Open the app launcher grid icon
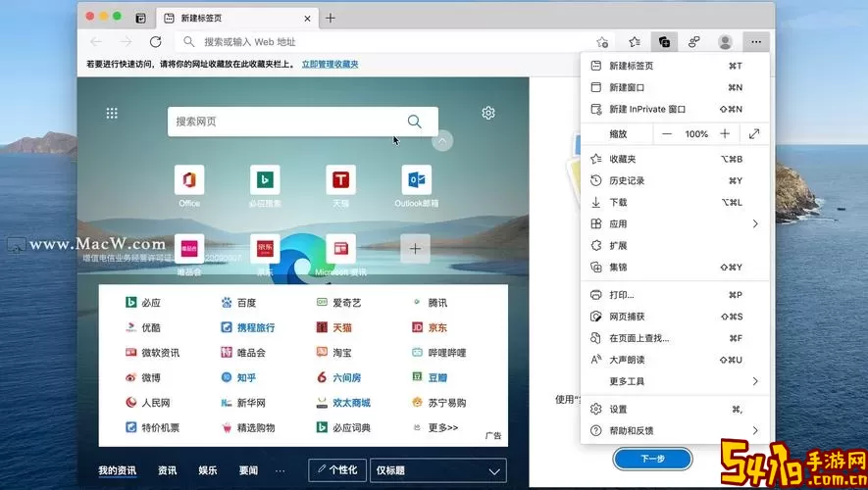868x490 pixels. click(x=112, y=114)
